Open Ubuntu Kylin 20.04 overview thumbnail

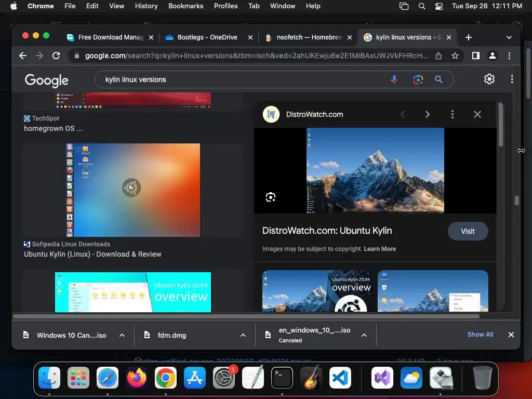click(x=133, y=292)
